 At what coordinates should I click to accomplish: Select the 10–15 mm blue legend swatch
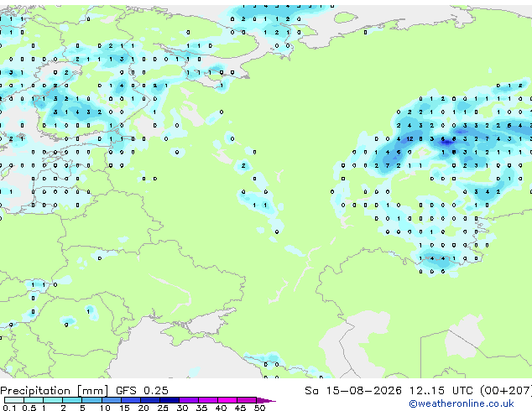[112, 400]
